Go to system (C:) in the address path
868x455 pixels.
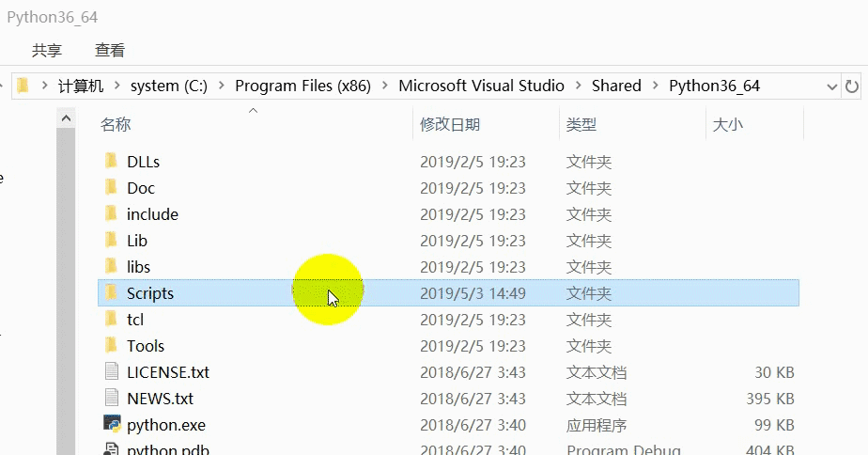click(x=169, y=86)
